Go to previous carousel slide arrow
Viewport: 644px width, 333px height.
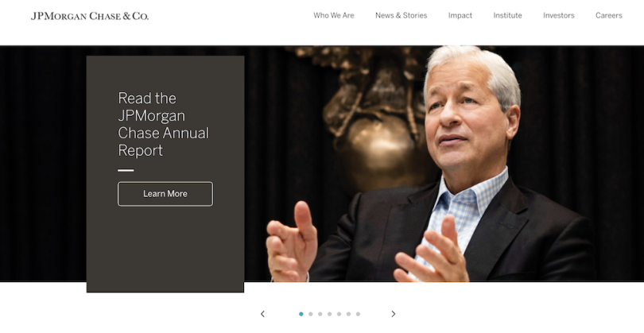point(263,314)
